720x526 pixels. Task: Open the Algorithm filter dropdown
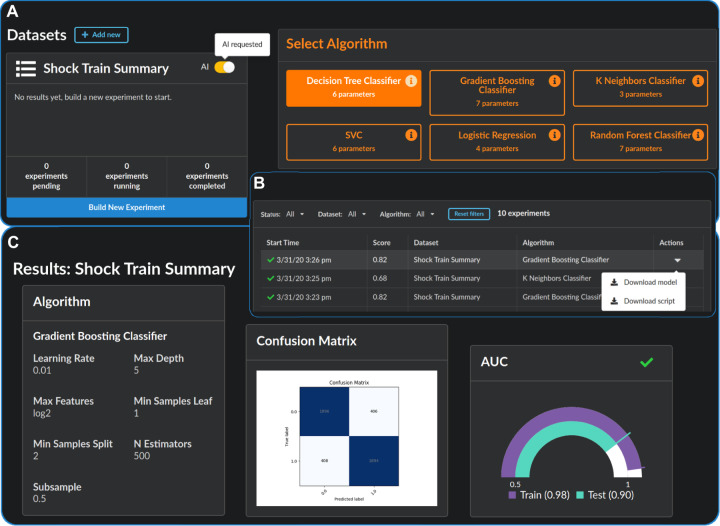[426, 214]
